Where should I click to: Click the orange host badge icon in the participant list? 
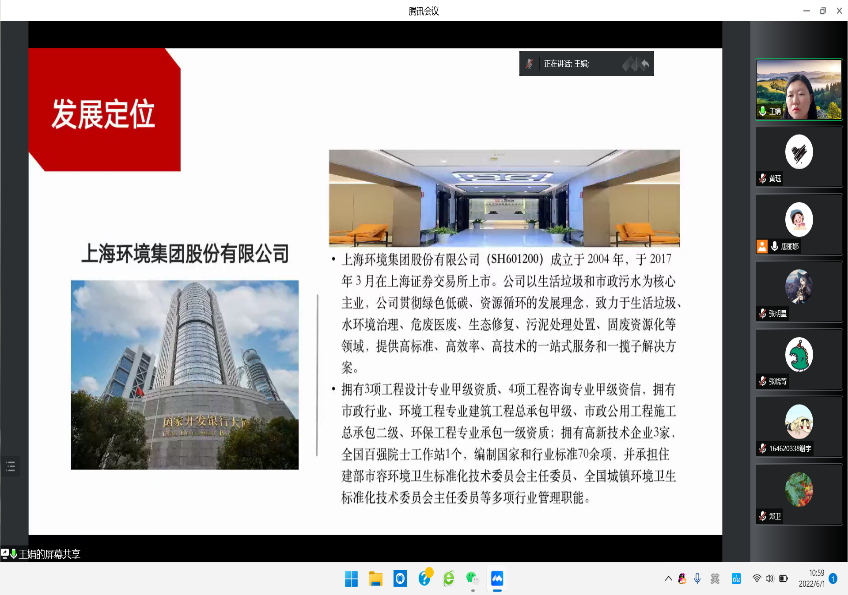coord(762,247)
